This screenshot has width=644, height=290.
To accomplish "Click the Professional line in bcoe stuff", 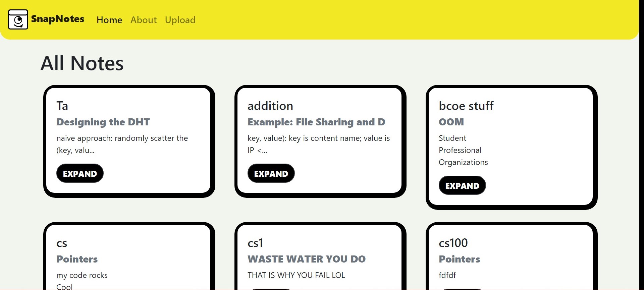I will click(x=460, y=150).
